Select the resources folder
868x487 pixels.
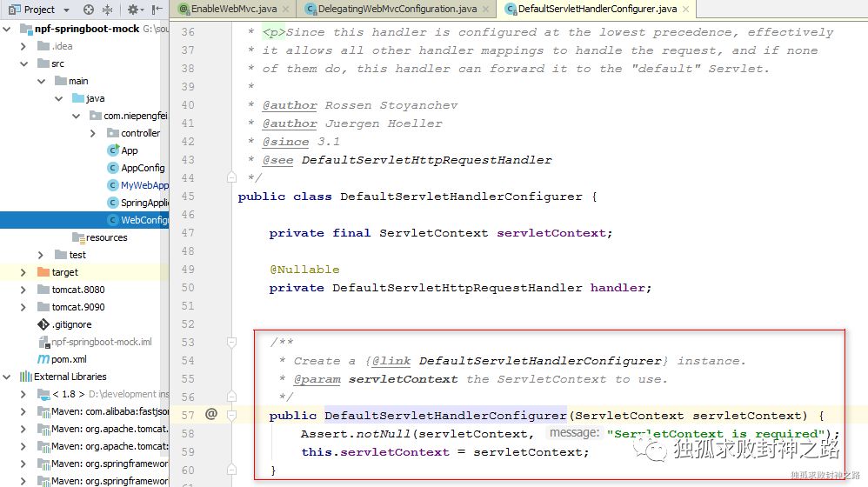(106, 237)
